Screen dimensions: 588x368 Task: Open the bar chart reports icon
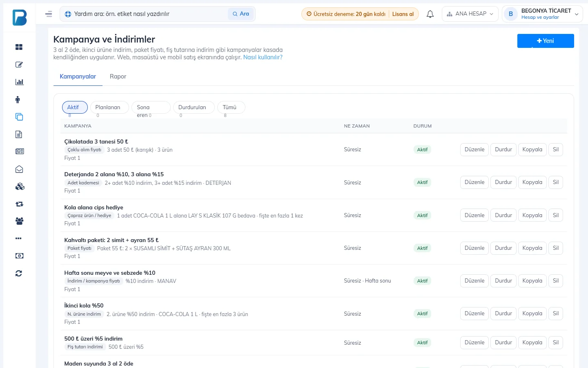pyautogui.click(x=19, y=82)
